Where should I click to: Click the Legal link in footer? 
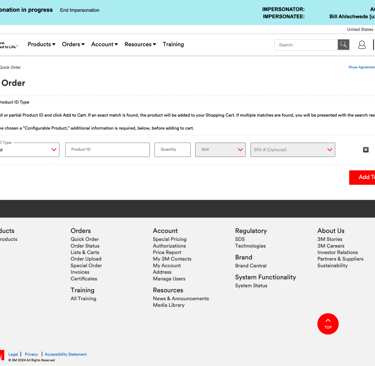[13, 354]
